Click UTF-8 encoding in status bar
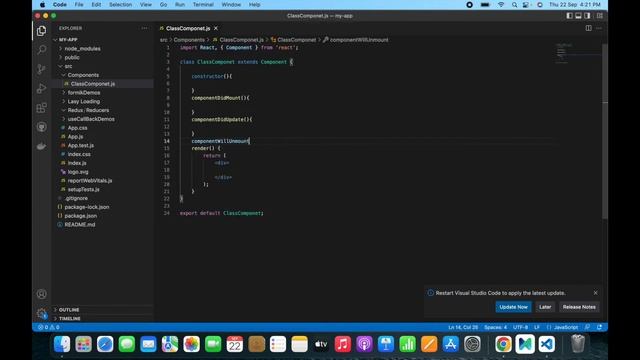The width and height of the screenshot is (640, 360). [x=520, y=327]
